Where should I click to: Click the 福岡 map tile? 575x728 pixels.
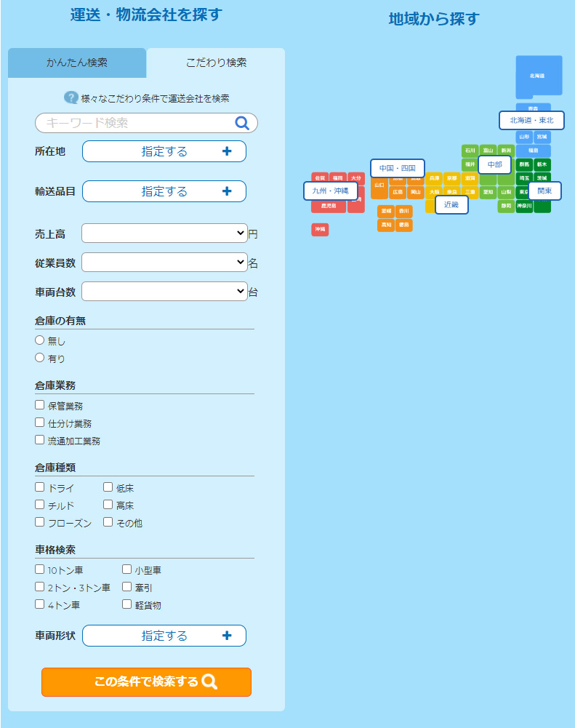338,177
